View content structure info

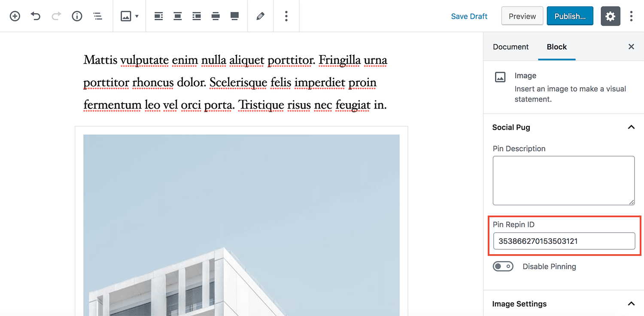77,16
